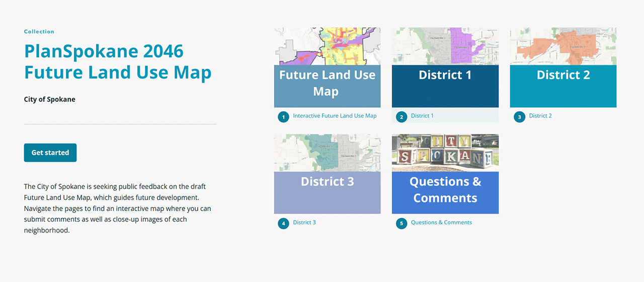This screenshot has width=644, height=282.
Task: Follow the District 3 text link
Action: (x=304, y=222)
